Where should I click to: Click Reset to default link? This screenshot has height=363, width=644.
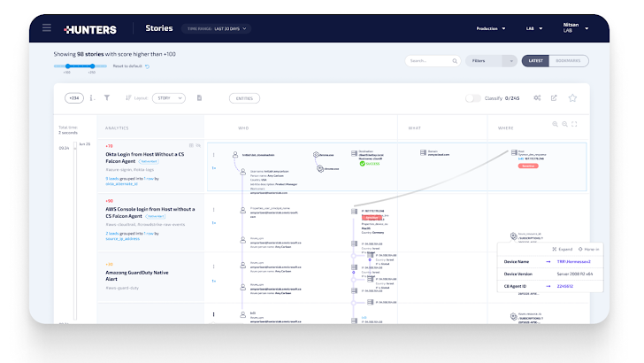pos(127,66)
